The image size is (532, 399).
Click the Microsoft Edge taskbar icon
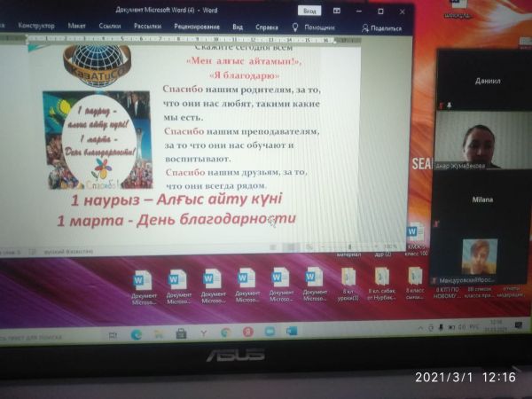tap(137, 334)
